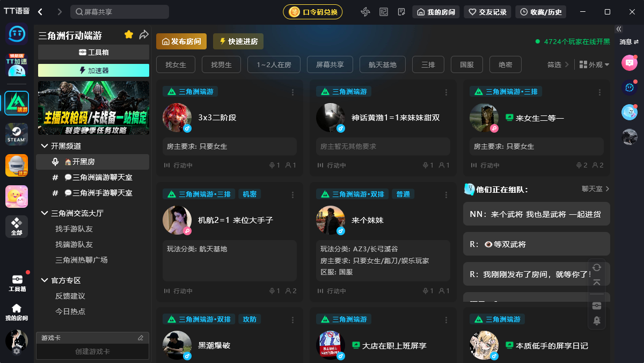644x363 pixels.
Task: Open the 三角洲端游聊天室 channel
Action: coord(92,177)
